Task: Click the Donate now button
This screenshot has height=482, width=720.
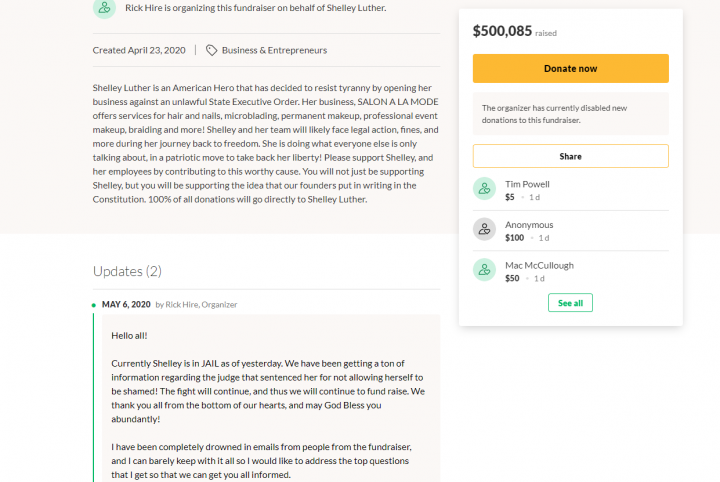Action: click(570, 68)
